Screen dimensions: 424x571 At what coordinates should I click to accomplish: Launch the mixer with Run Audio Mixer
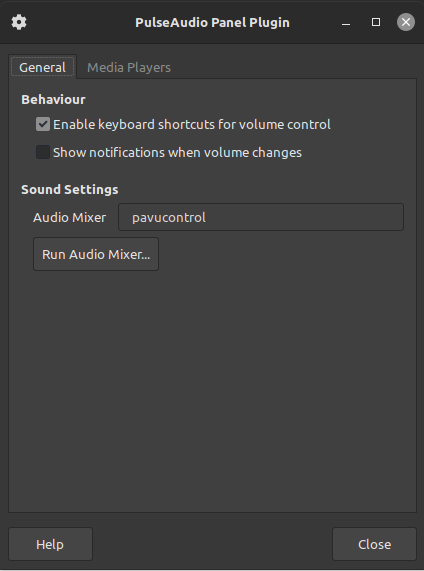point(96,254)
